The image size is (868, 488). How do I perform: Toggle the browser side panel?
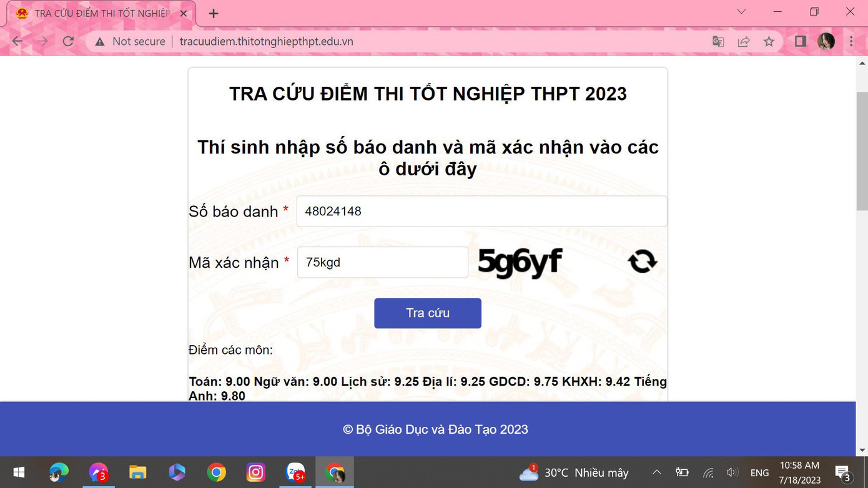tap(799, 41)
